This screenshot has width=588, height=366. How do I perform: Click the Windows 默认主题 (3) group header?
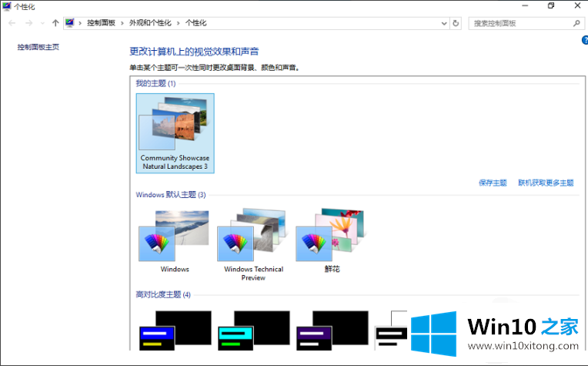click(x=171, y=194)
